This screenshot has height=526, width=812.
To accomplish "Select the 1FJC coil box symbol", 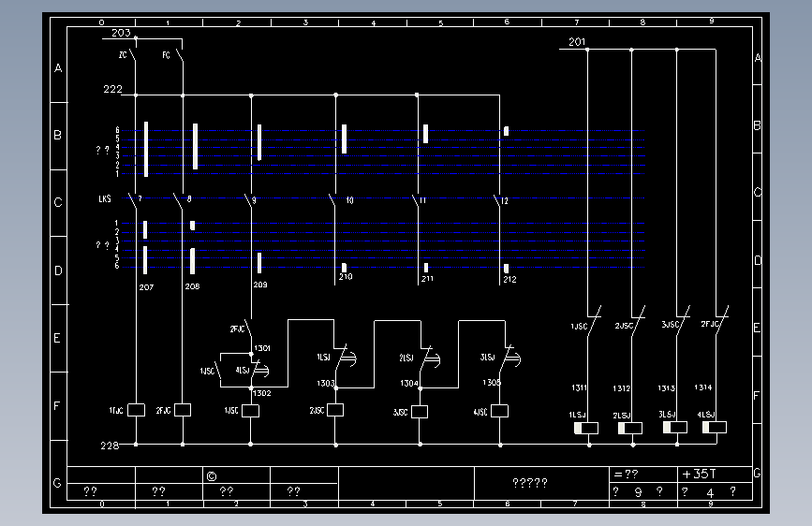I will (136, 410).
